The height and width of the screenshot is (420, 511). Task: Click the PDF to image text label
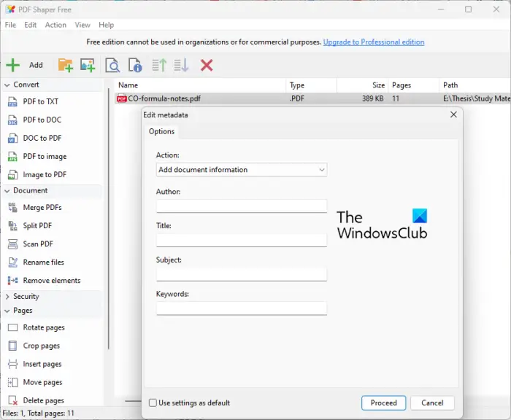point(45,156)
